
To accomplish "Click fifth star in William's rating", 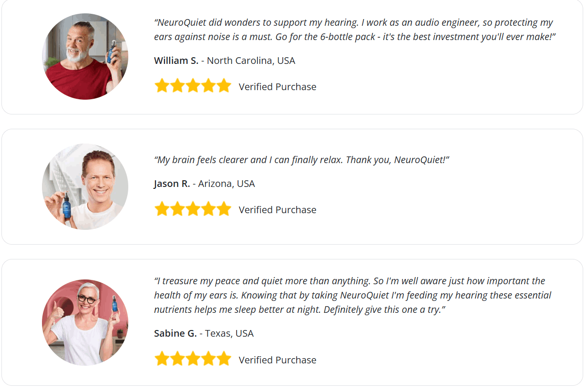I will click(x=224, y=86).
